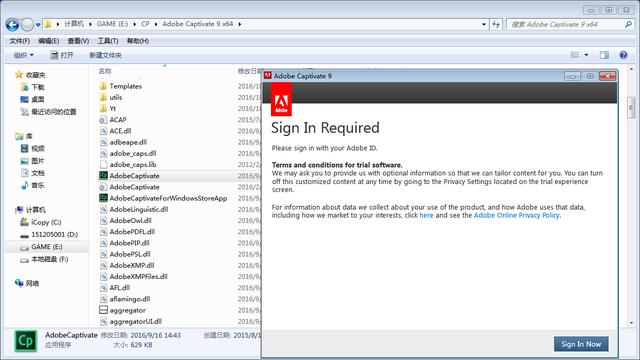Open the 编辑(E) menu

(x=49, y=41)
